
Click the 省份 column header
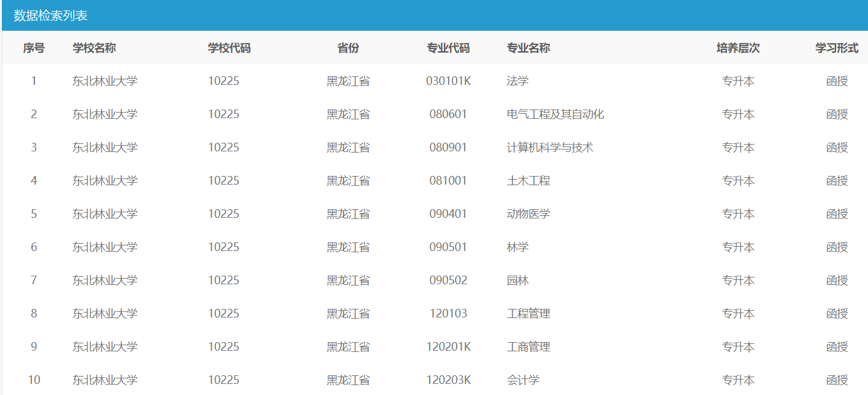(348, 48)
